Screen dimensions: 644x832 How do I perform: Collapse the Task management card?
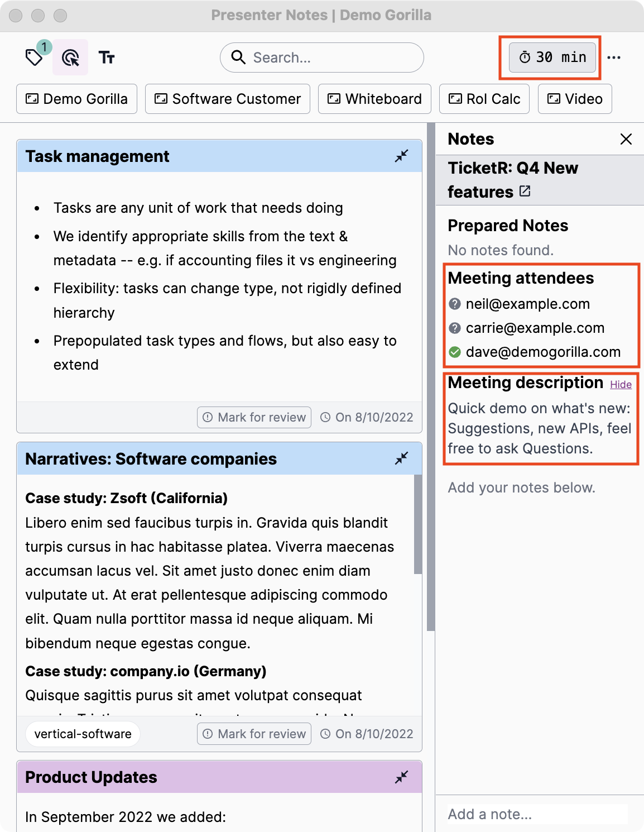(x=402, y=156)
